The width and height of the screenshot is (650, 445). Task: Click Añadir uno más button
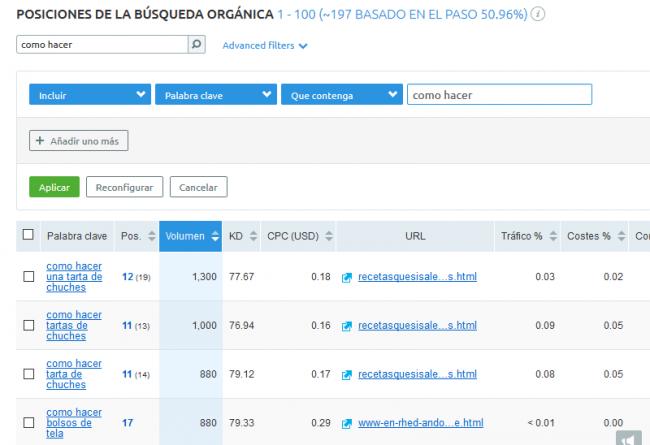tap(79, 141)
